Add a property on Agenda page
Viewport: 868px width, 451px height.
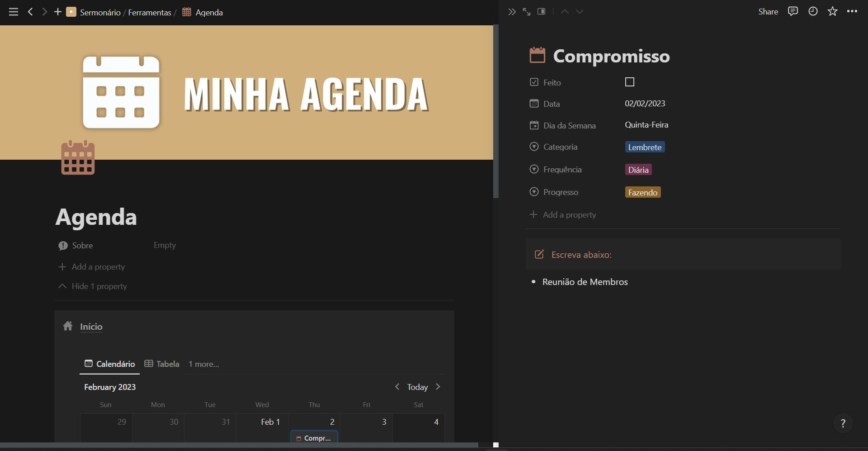point(92,267)
